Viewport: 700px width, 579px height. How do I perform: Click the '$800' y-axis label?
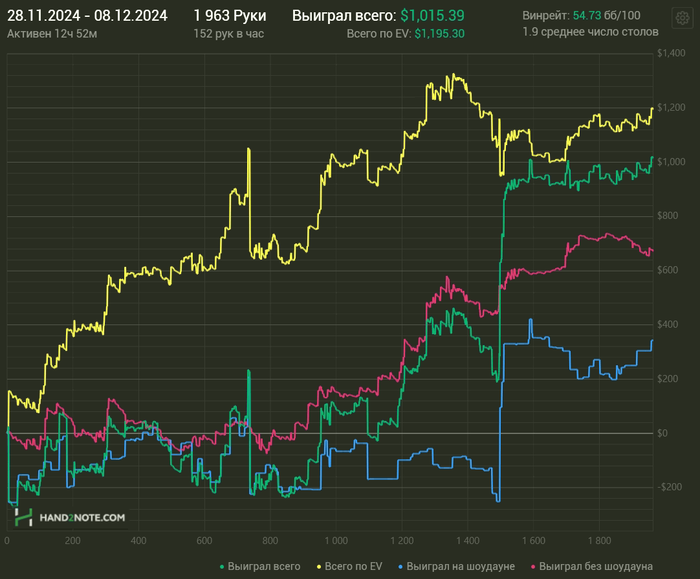coord(667,216)
